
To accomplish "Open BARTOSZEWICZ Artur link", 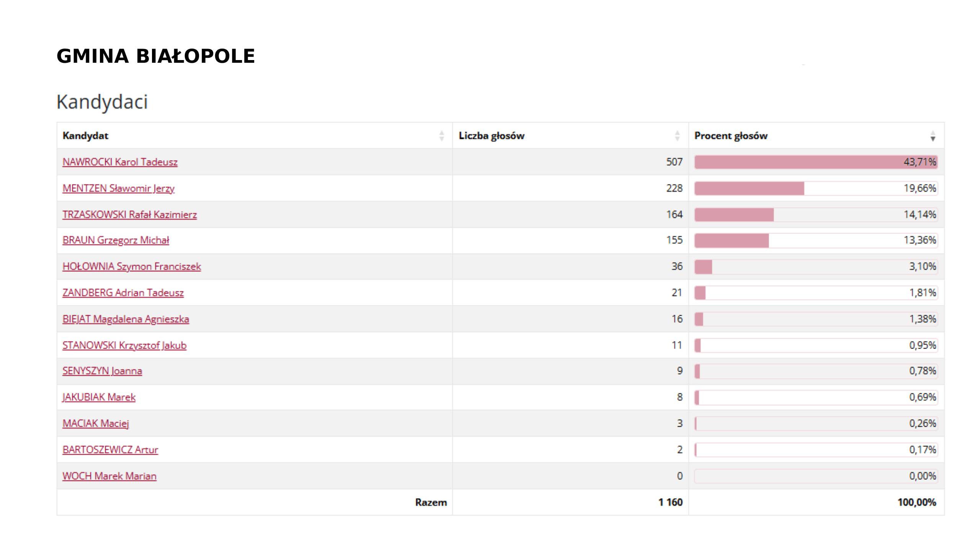I will point(110,450).
